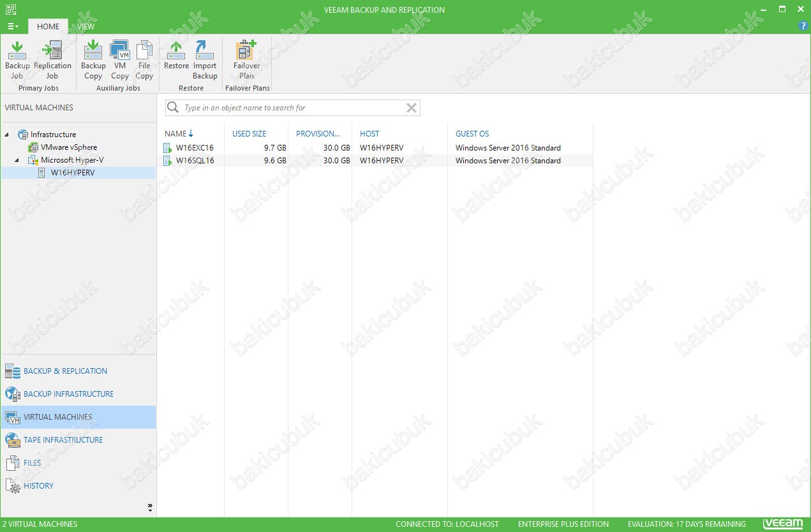Viewport: 811px width, 532px height.
Task: Click the Backup & Replication database icon
Action: pyautogui.click(x=13, y=371)
